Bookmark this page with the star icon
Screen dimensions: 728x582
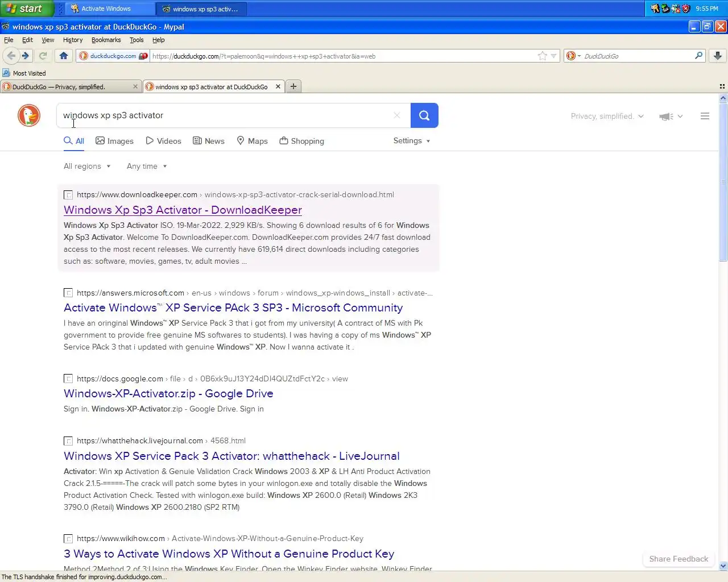coord(543,56)
